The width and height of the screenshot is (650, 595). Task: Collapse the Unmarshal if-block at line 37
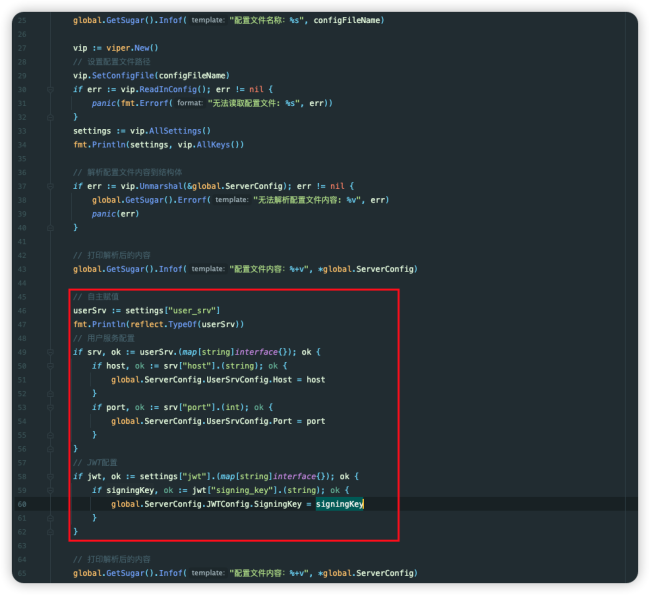(50, 187)
